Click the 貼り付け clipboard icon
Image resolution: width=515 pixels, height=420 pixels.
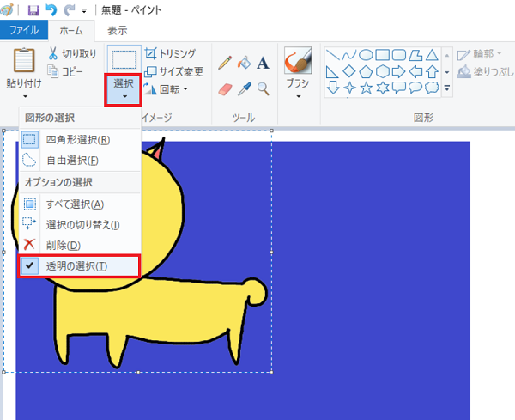[x=24, y=60]
